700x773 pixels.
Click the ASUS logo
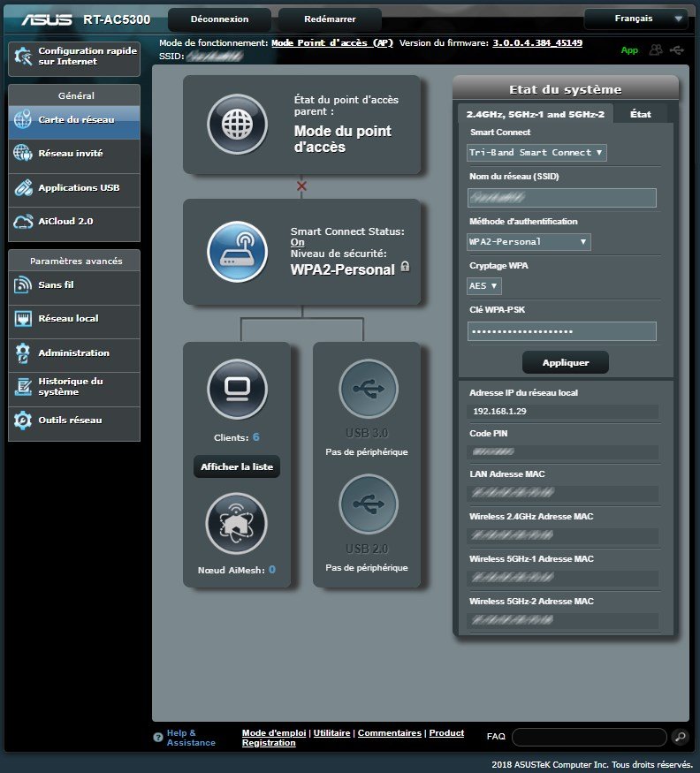coord(46,19)
